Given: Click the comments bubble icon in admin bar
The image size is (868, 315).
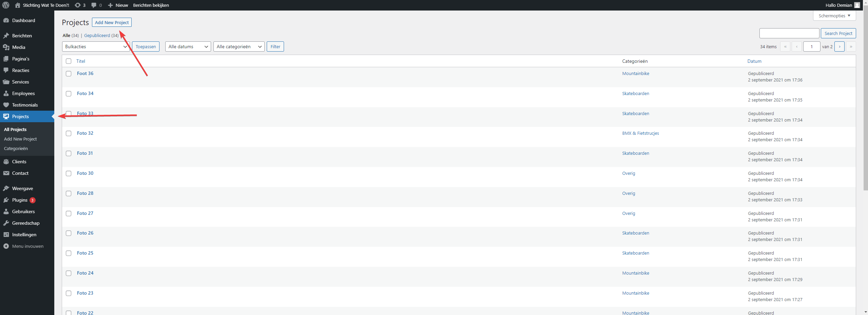Looking at the screenshot, I should [x=94, y=5].
